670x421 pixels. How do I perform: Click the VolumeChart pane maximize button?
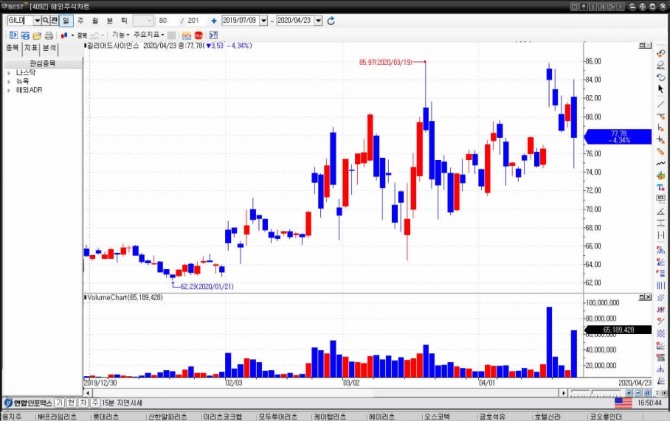(642, 297)
